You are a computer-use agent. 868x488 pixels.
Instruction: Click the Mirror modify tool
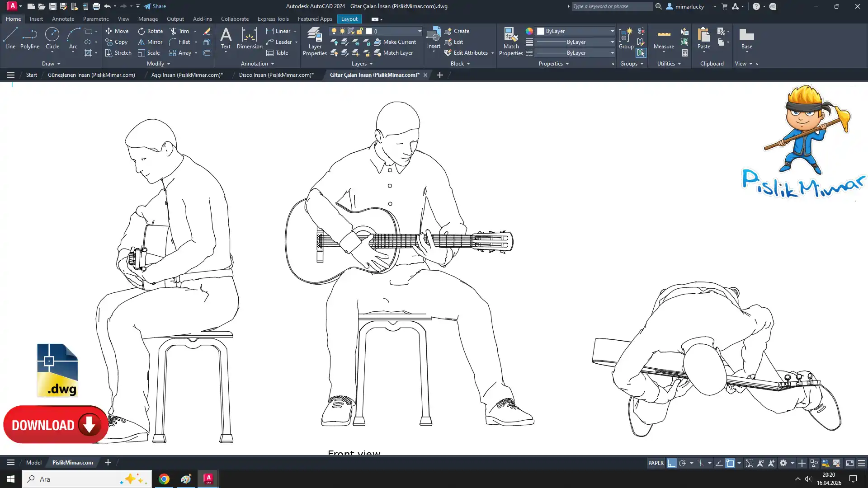click(x=150, y=42)
